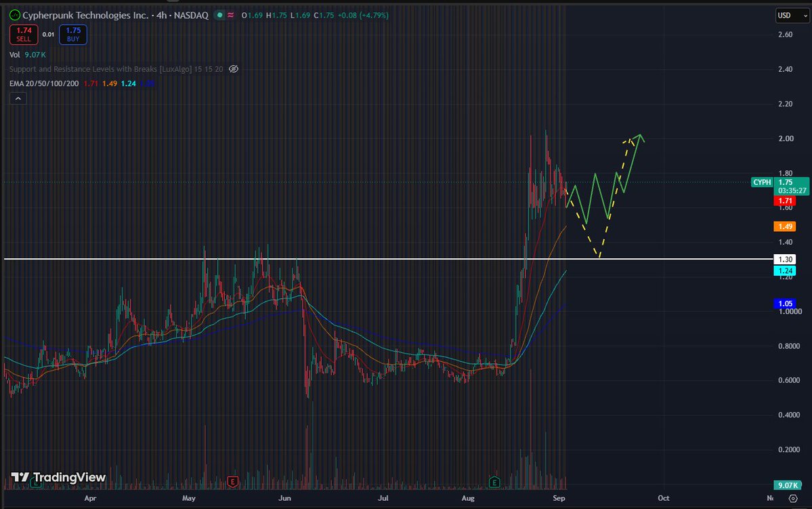Open the USD currency dropdown
Screen dimensions: 812x509
click(x=792, y=16)
